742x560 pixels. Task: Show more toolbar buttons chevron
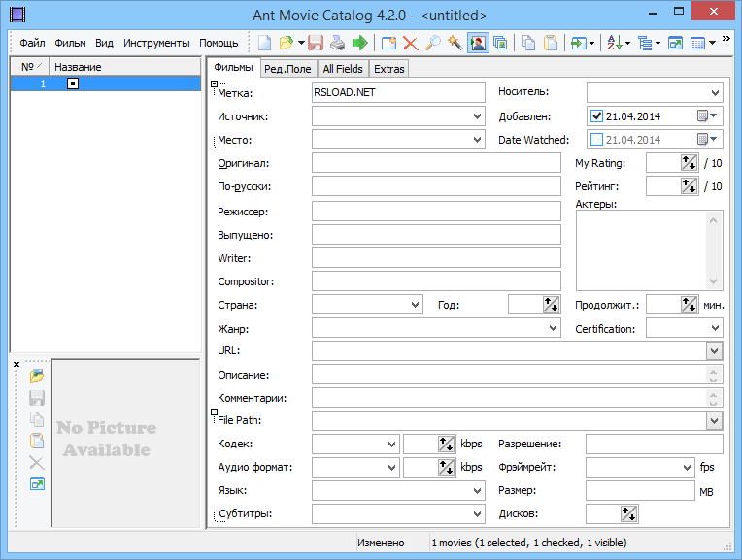click(x=725, y=39)
